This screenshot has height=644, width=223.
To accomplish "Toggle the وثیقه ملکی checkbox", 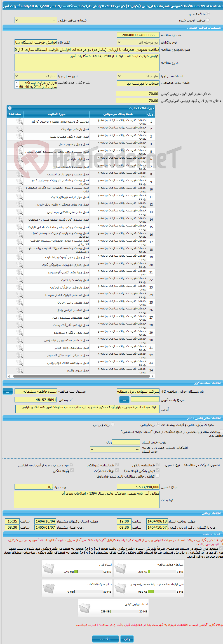I will click(x=72, y=470).
